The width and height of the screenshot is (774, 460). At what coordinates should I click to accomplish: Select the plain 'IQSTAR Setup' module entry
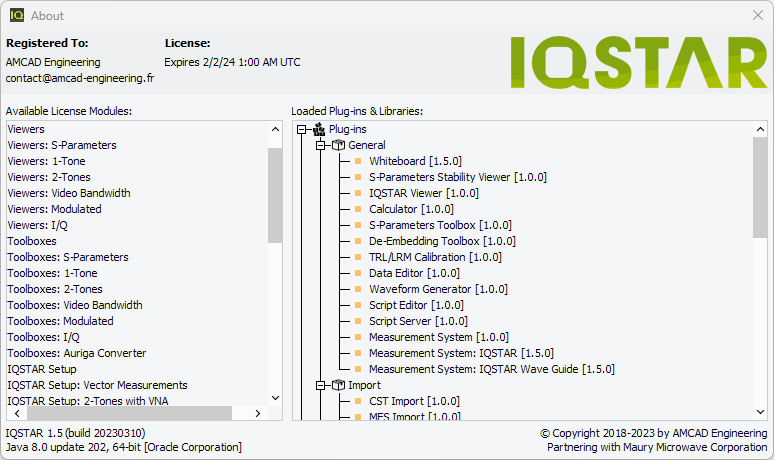pos(42,369)
